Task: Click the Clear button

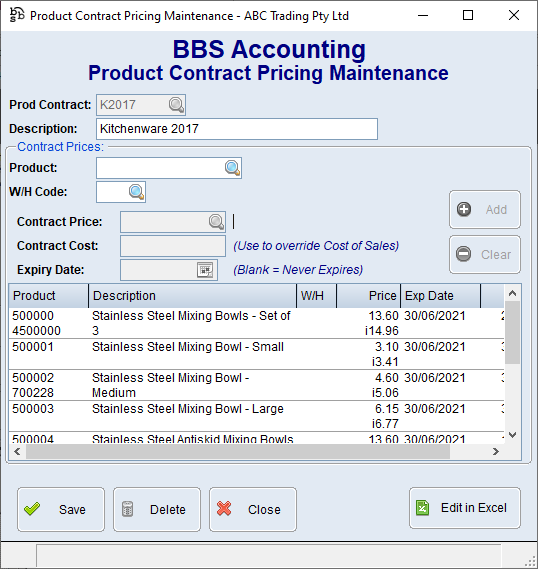Action: click(x=485, y=254)
